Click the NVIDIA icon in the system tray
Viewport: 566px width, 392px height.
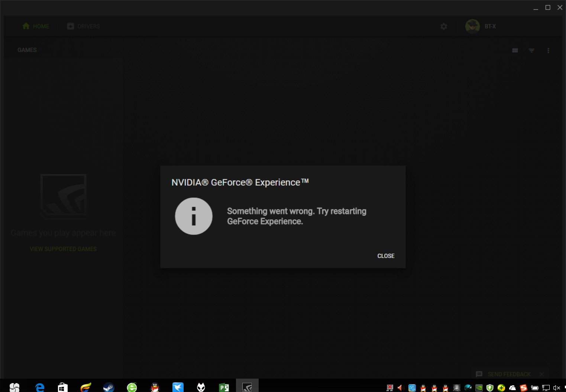click(479, 388)
